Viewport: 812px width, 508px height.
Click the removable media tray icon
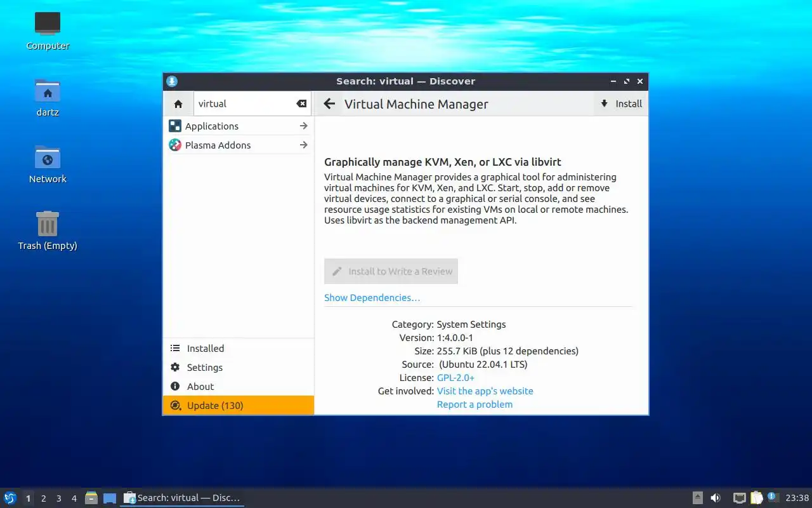click(x=697, y=498)
